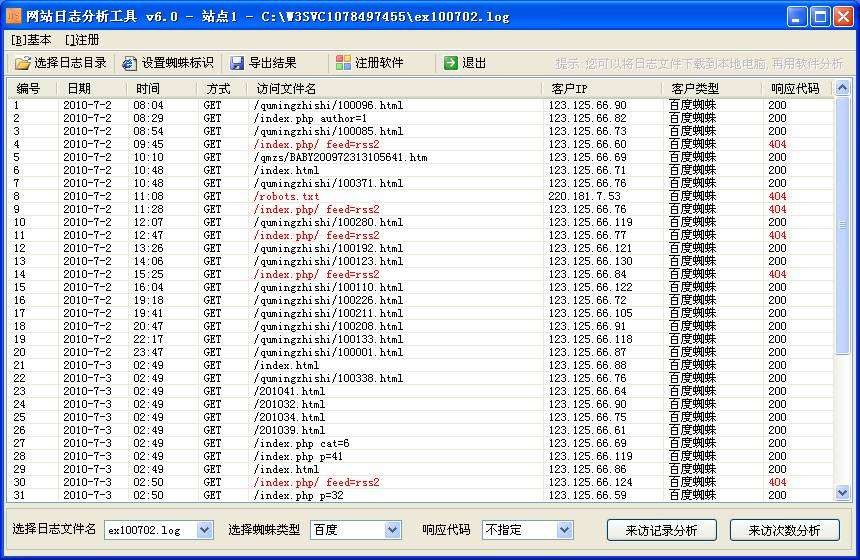Sort by the 客户类型 column header

coord(695,88)
